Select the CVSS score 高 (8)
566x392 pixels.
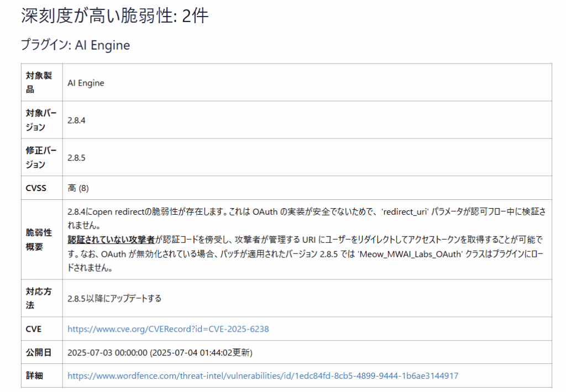click(x=78, y=188)
